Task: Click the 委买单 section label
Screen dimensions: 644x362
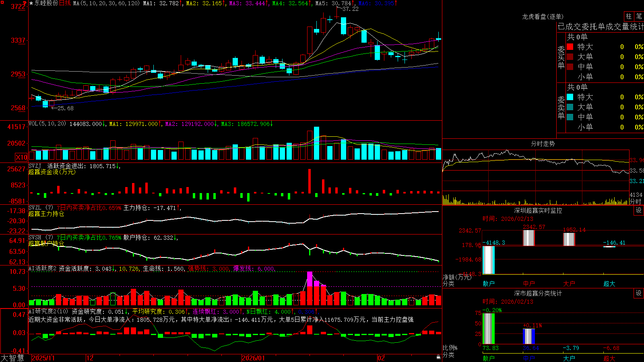Action: pyautogui.click(x=561, y=57)
